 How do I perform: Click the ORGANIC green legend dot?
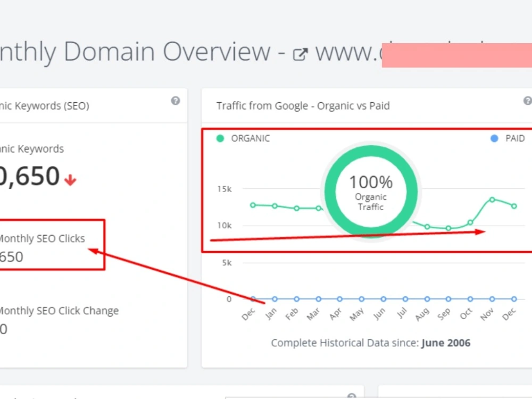click(x=220, y=138)
